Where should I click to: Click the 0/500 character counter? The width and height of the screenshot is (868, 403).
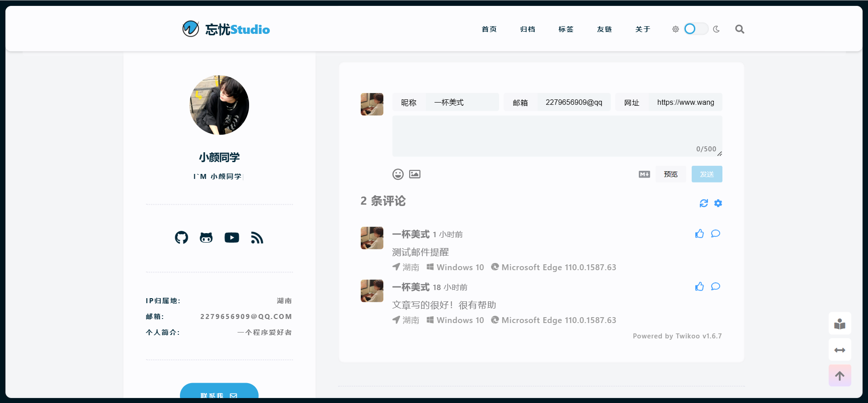(706, 149)
